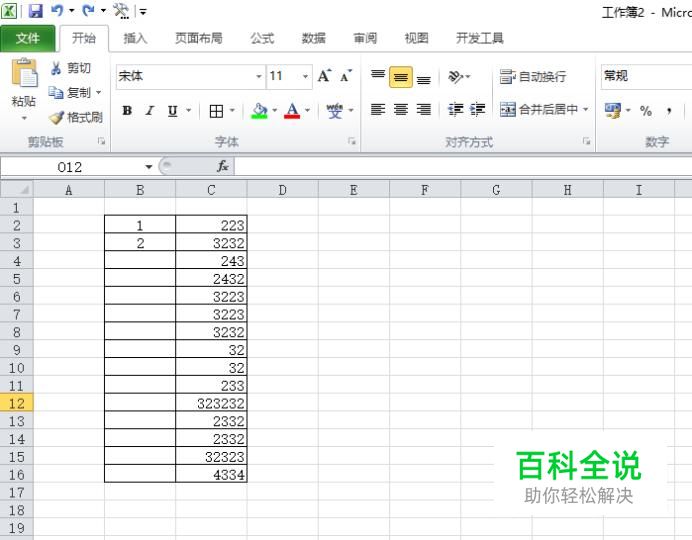692x540 pixels.
Task: Expand the quick access toolbar customize arrow
Action: 143,12
